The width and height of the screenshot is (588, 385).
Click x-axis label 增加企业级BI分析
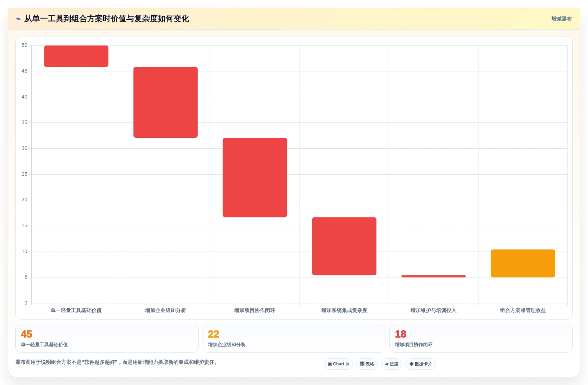coord(166,310)
